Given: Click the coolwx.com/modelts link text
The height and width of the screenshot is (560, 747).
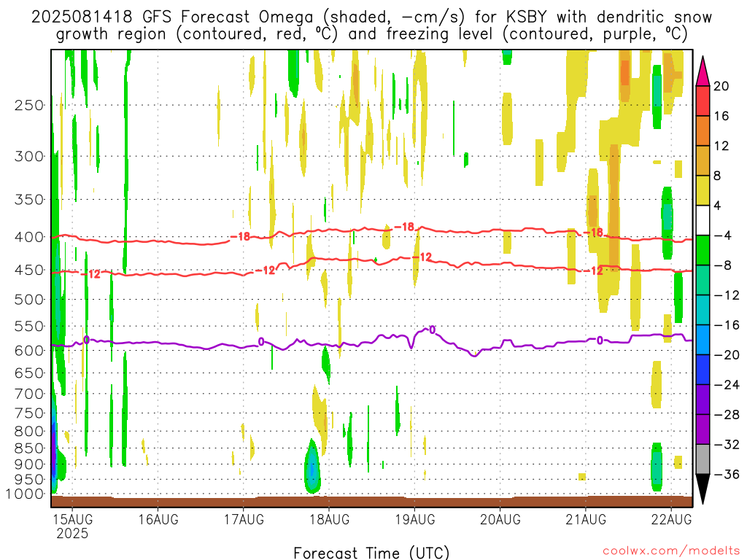Looking at the screenshot, I should tap(671, 551).
